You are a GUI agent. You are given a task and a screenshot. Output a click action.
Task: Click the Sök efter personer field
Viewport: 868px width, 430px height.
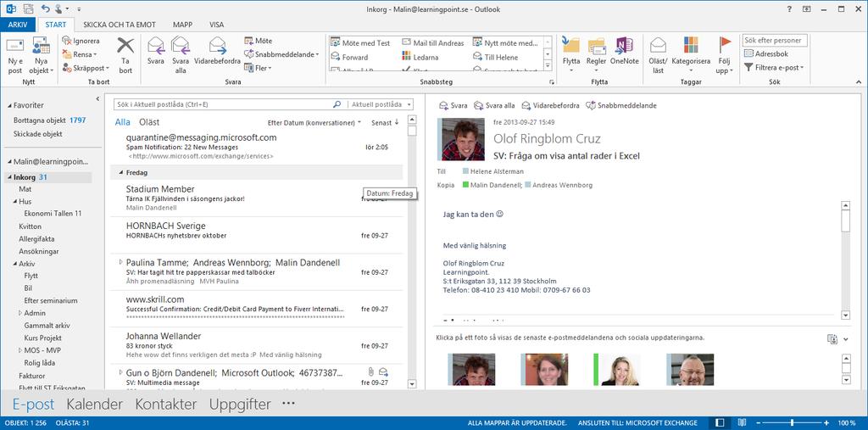pos(775,41)
